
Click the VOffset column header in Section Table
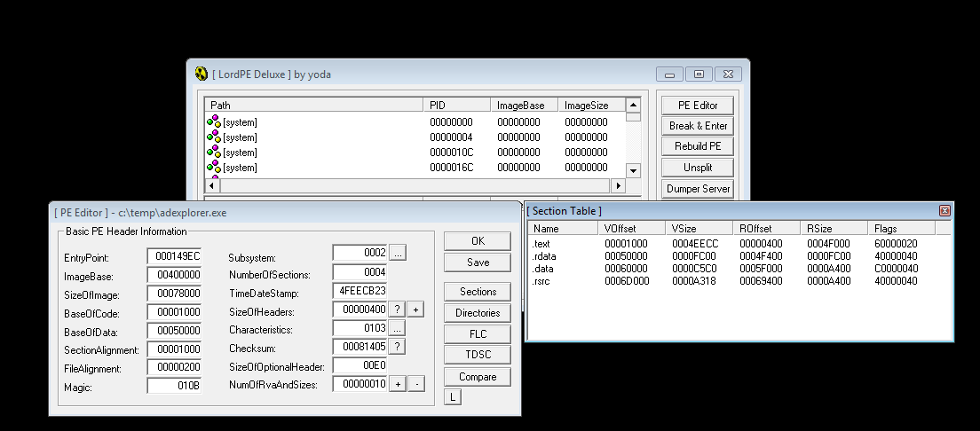[x=632, y=228]
